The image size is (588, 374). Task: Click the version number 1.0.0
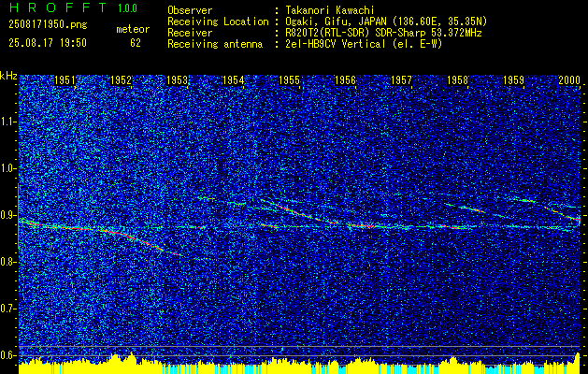tap(127, 7)
